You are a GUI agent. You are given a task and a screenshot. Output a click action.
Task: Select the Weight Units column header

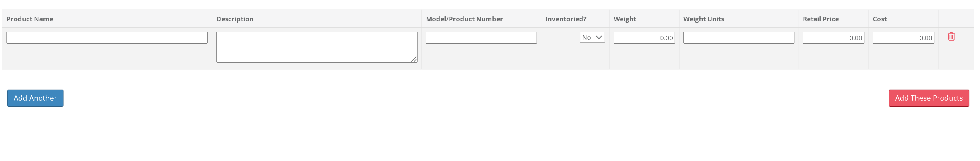tap(704, 19)
